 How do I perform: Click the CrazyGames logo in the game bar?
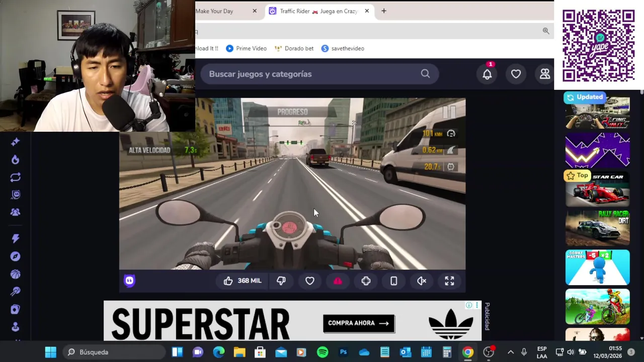tap(129, 281)
